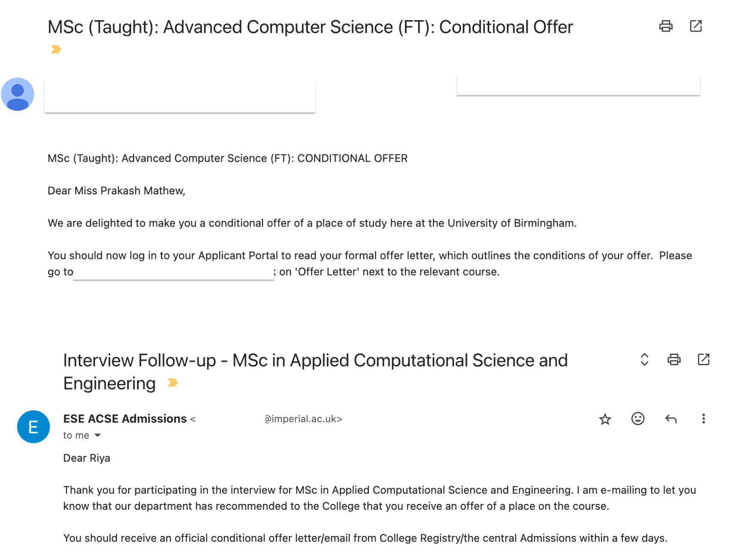
Task: Print the Interview Follow-up email
Action: coord(674,359)
